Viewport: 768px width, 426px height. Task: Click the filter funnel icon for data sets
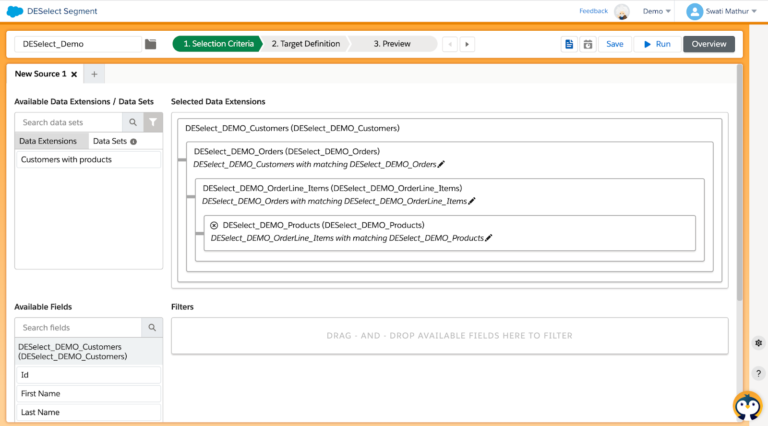pyautogui.click(x=152, y=122)
